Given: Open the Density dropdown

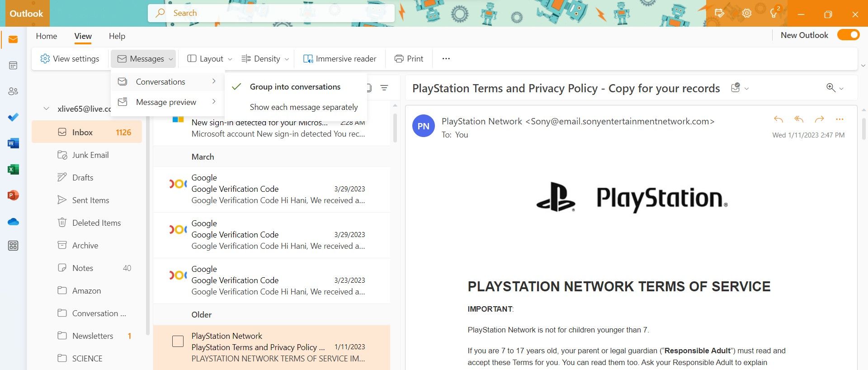Looking at the screenshot, I should [265, 59].
